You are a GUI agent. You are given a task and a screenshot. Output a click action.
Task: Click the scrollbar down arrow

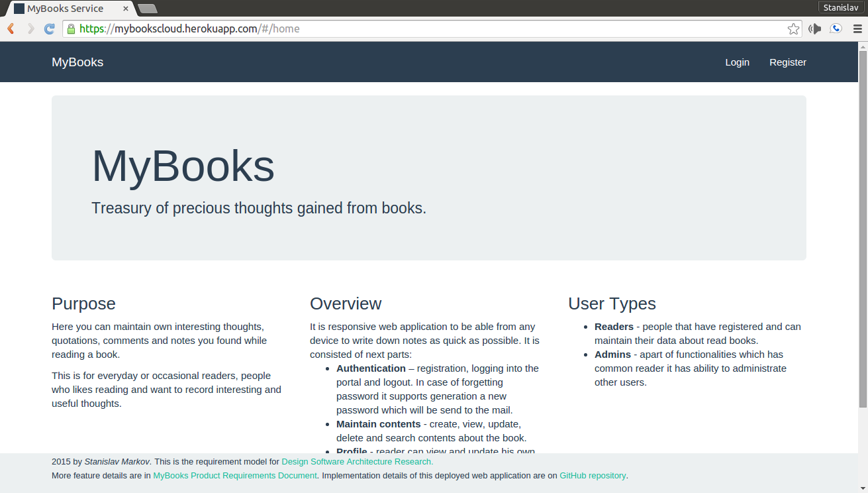coord(863,488)
